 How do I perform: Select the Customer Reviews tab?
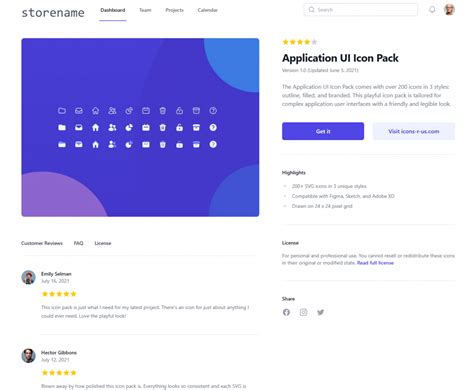(x=42, y=243)
